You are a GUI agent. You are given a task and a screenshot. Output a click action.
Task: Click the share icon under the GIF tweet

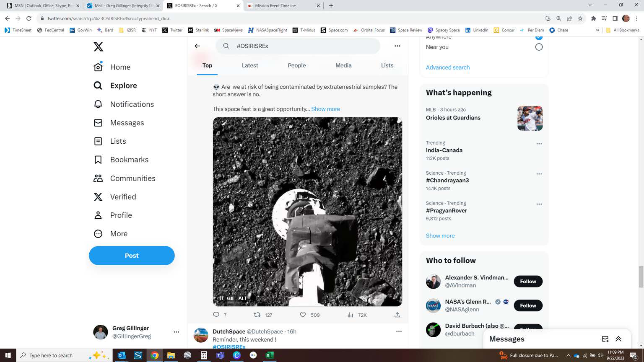397,315
